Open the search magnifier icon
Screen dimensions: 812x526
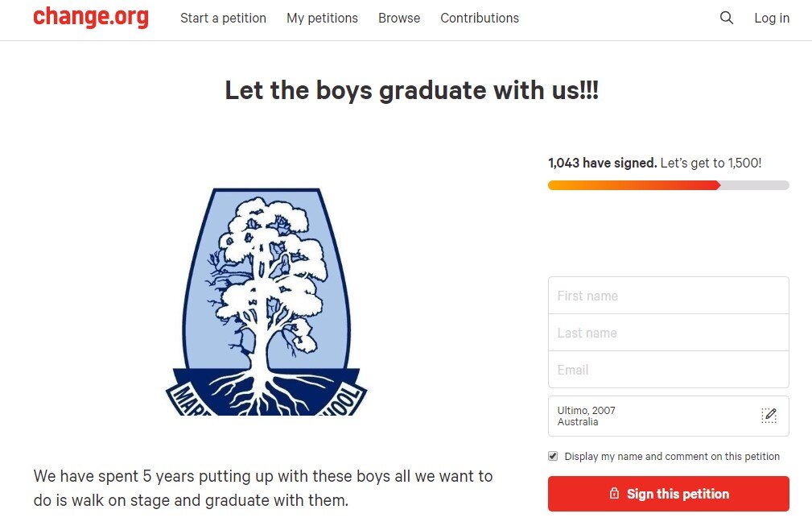pyautogui.click(x=727, y=18)
